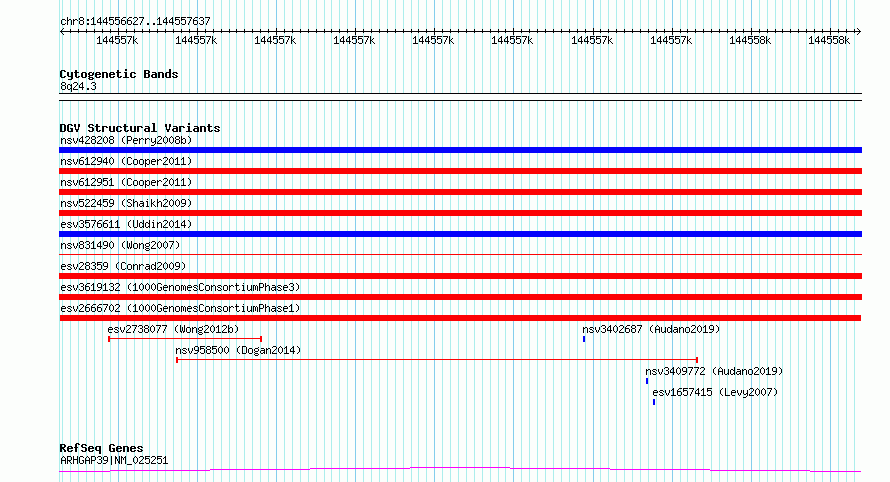The height and width of the screenshot is (482, 890).
Task: Click the esv3576611 (Uddin2014) blue variant bar
Action: point(460,234)
